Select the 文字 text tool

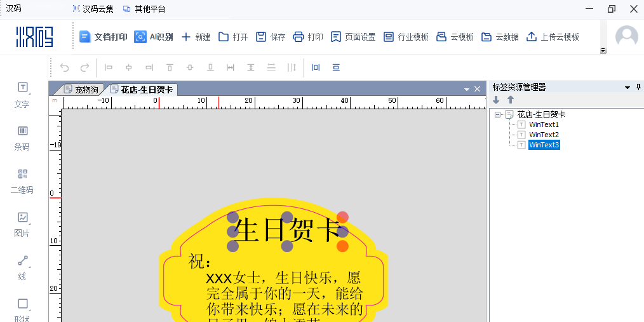pos(22,95)
